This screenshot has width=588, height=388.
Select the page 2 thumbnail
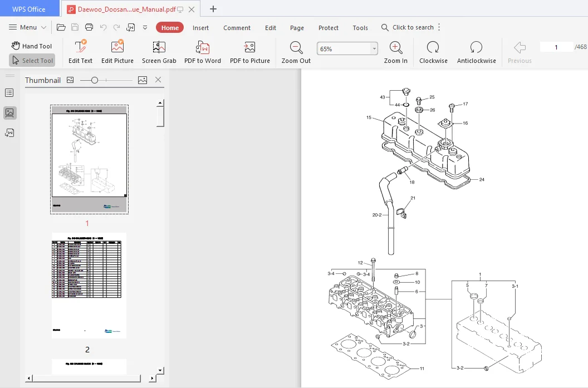[x=89, y=286]
